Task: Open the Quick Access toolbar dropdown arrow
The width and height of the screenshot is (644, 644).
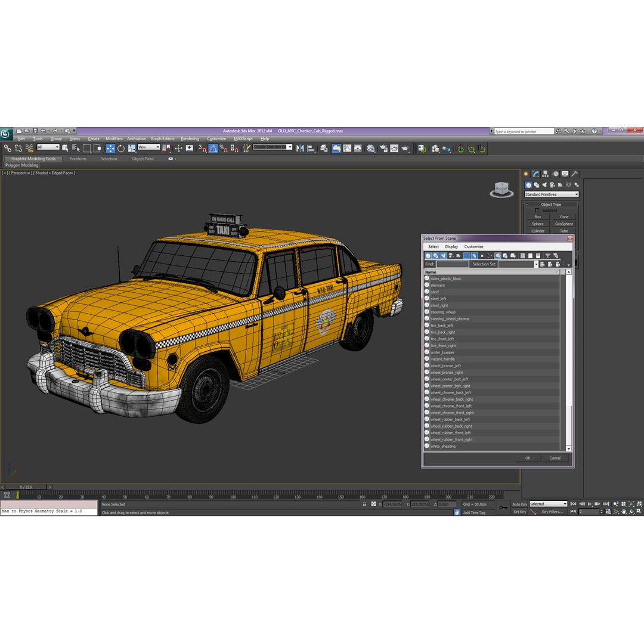Action: pyautogui.click(x=74, y=131)
